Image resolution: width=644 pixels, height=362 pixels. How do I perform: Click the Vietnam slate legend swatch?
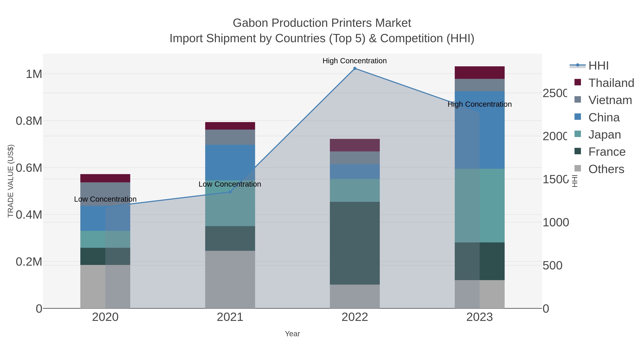578,99
